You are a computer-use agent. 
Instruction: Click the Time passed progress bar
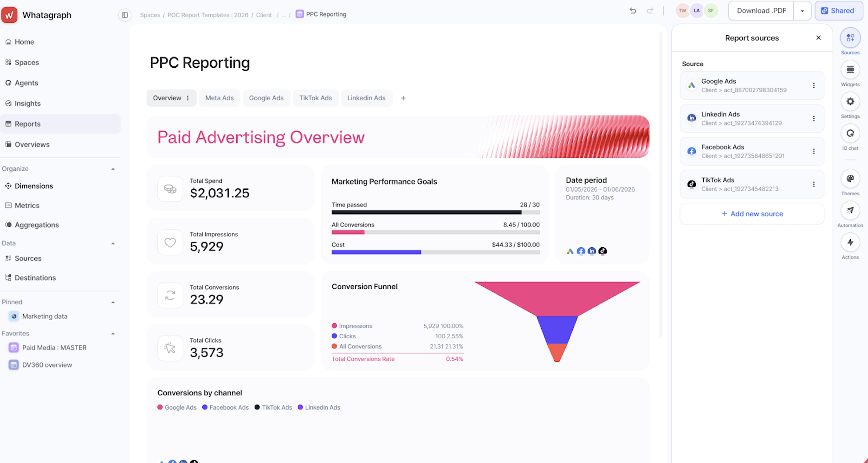pos(436,212)
